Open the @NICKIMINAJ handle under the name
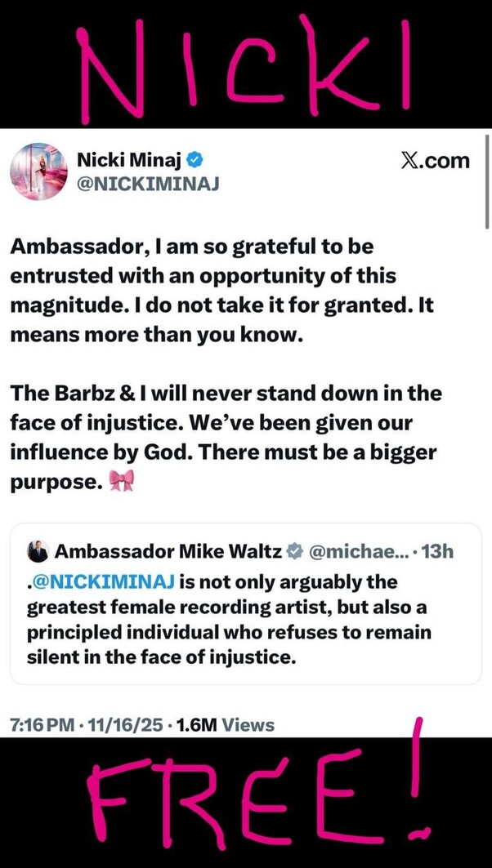Viewport: 492px width, 868px height. click(148, 185)
